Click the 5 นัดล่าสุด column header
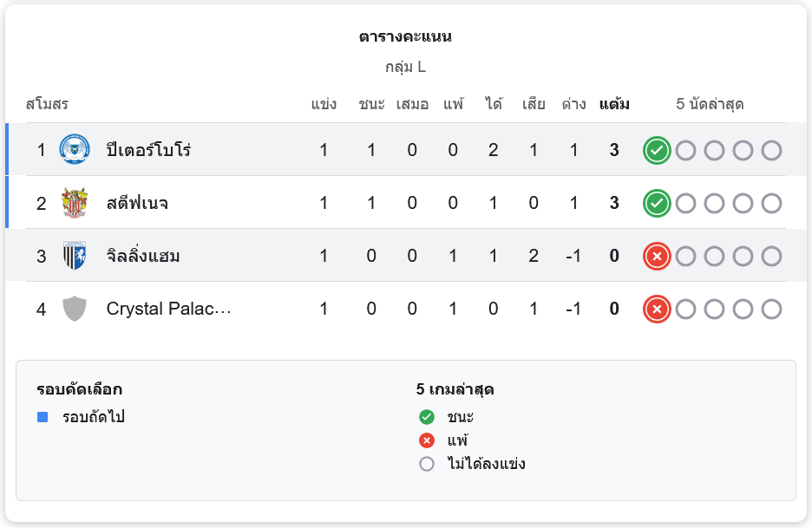Viewport: 812px width, 528px height. click(710, 105)
